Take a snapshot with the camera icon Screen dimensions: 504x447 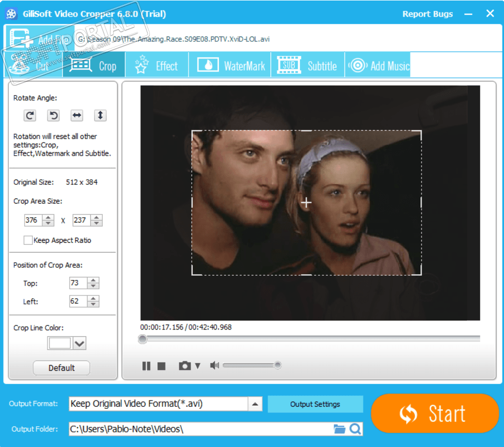(184, 366)
